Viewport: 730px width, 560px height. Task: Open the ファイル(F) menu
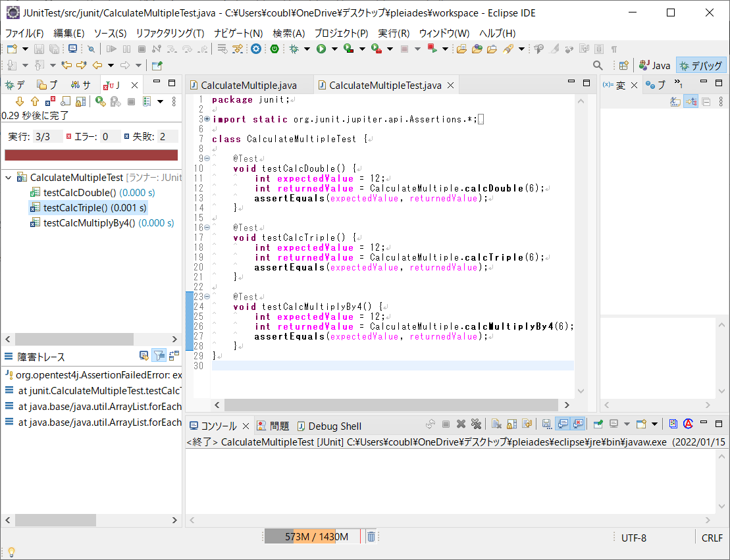click(24, 33)
